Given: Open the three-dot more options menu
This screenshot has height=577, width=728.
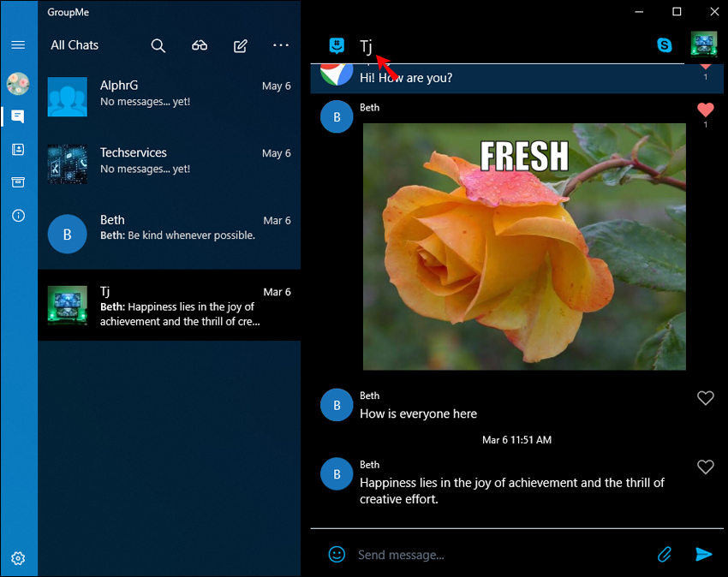Looking at the screenshot, I should (x=281, y=45).
